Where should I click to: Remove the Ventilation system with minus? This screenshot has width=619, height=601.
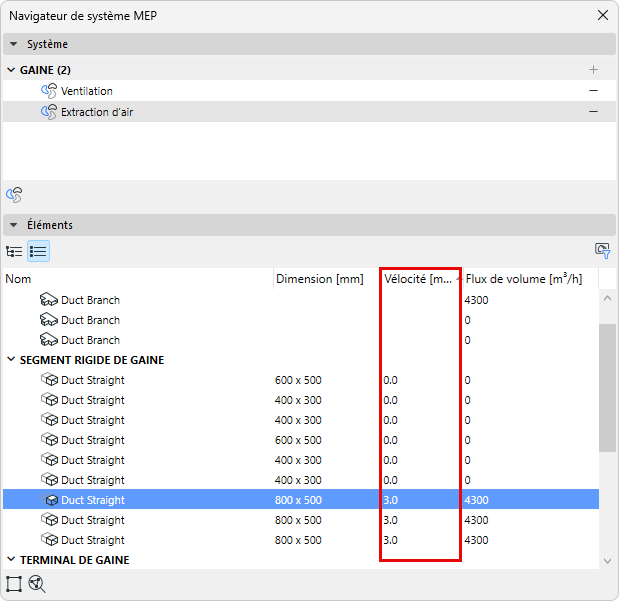(x=593, y=91)
